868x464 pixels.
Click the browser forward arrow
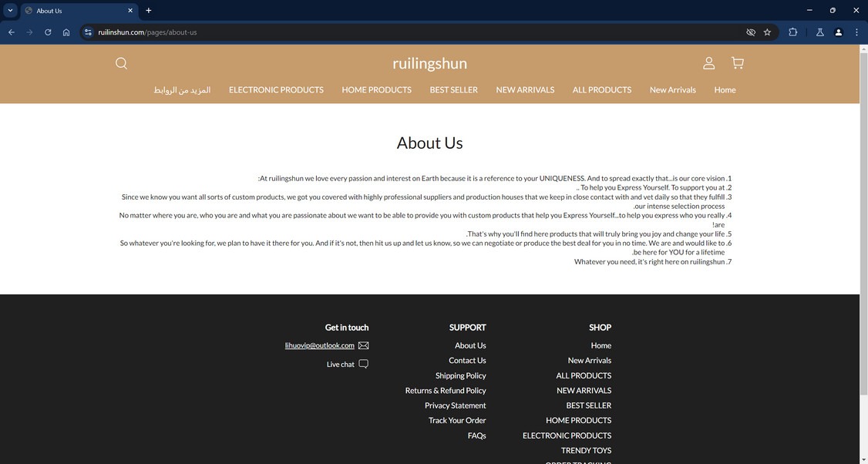(x=29, y=32)
